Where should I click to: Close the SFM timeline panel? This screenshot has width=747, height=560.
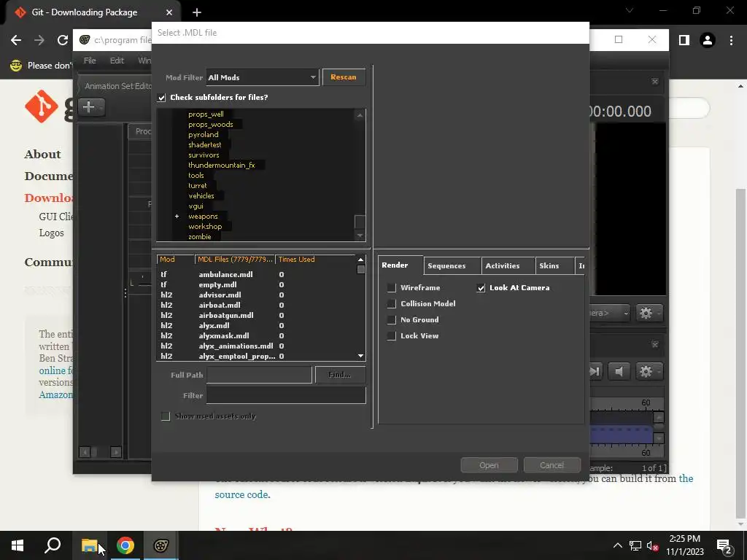point(655,344)
